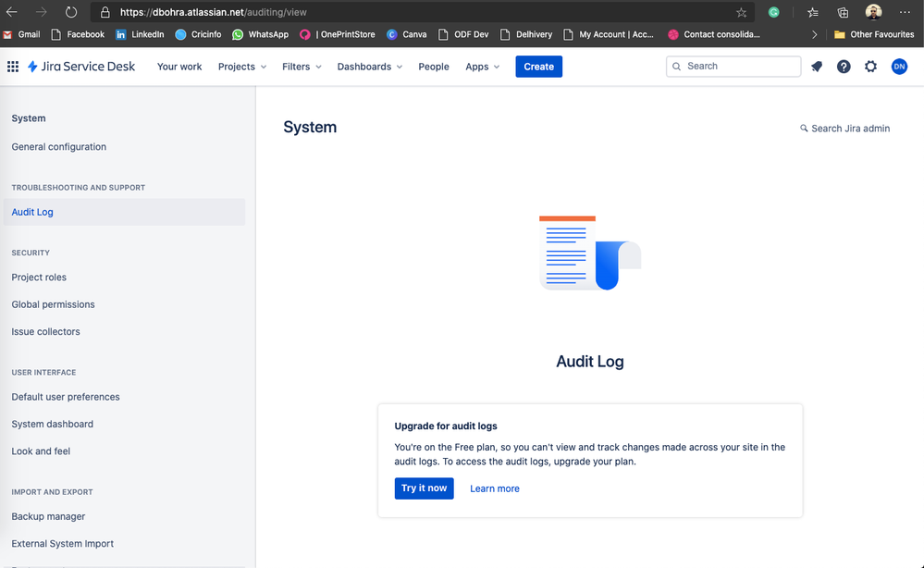Screen dimensions: 924x568
Task: Open Default user preferences in sidebar
Action: point(66,397)
